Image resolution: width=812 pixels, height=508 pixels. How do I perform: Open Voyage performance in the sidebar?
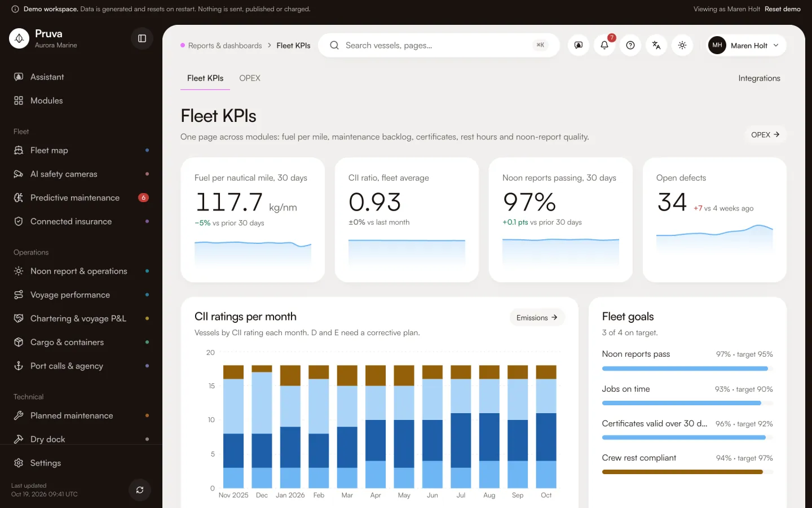[x=81, y=295]
